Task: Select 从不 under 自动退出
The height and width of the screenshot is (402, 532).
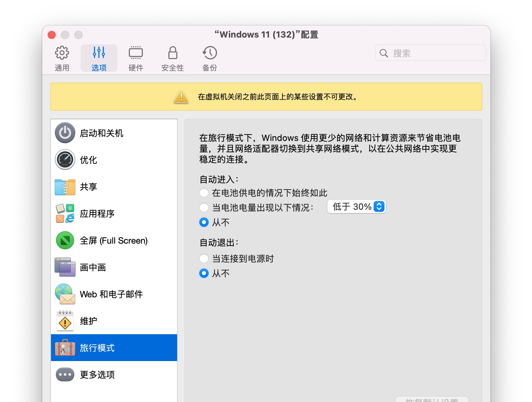Action: [x=204, y=273]
